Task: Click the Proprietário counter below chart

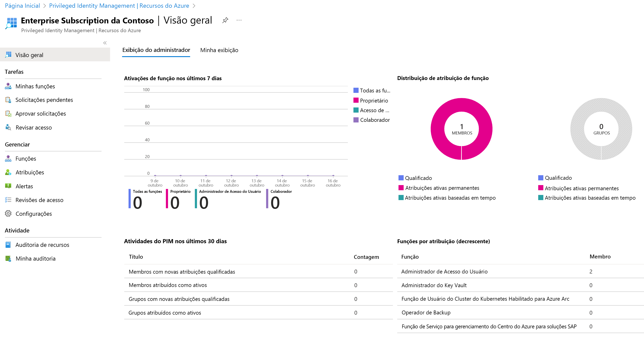Action: click(x=178, y=199)
